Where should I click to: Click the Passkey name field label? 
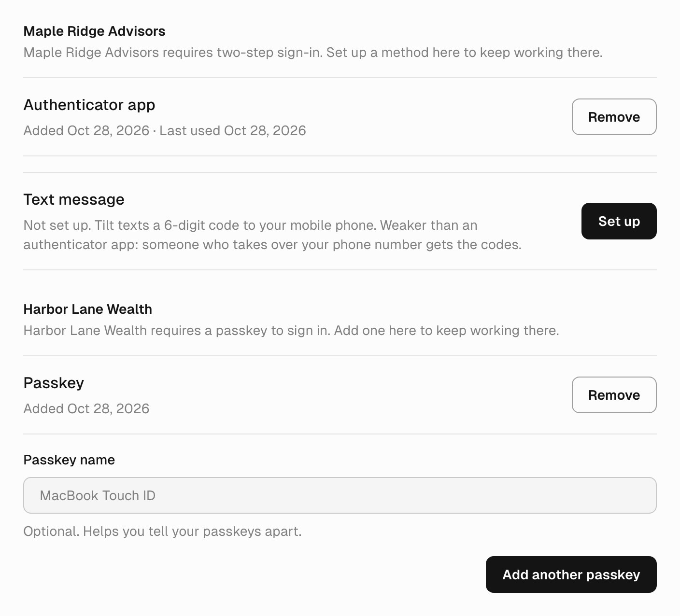[69, 460]
